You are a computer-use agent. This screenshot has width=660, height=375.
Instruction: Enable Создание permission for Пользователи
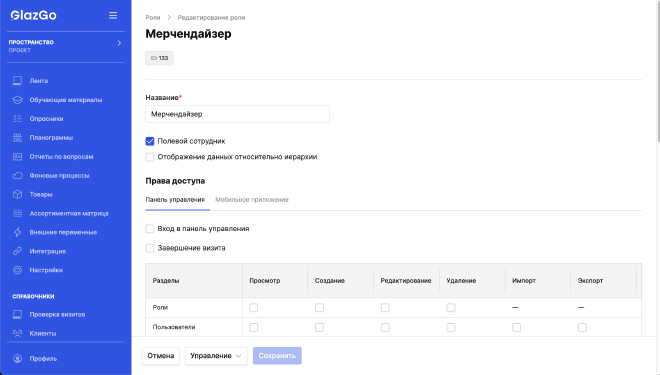click(x=319, y=327)
